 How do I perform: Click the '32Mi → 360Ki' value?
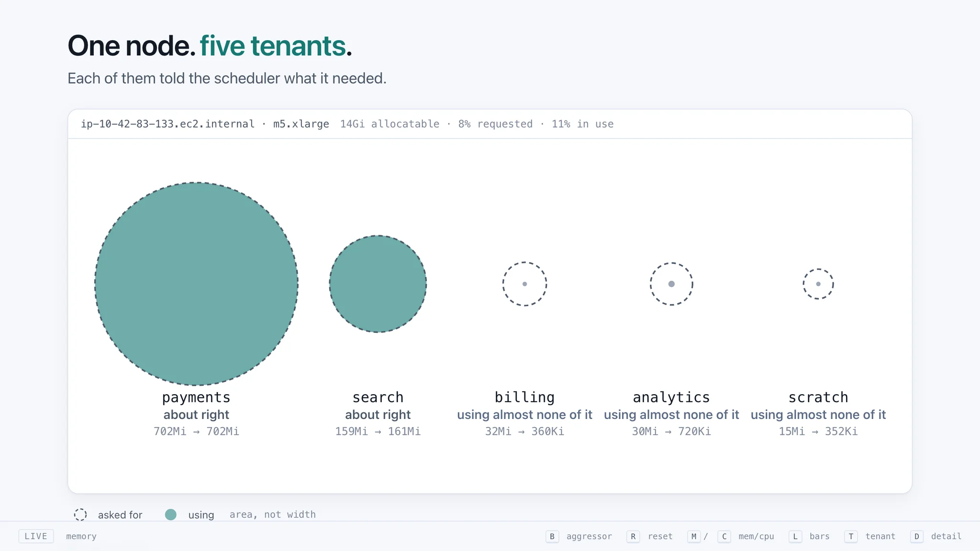point(524,431)
